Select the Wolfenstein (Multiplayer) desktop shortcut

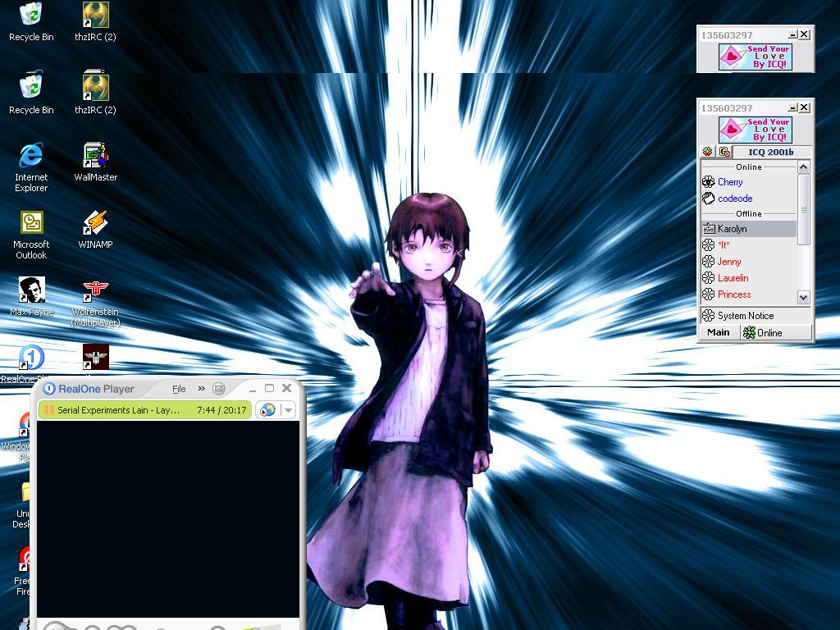[x=95, y=302]
